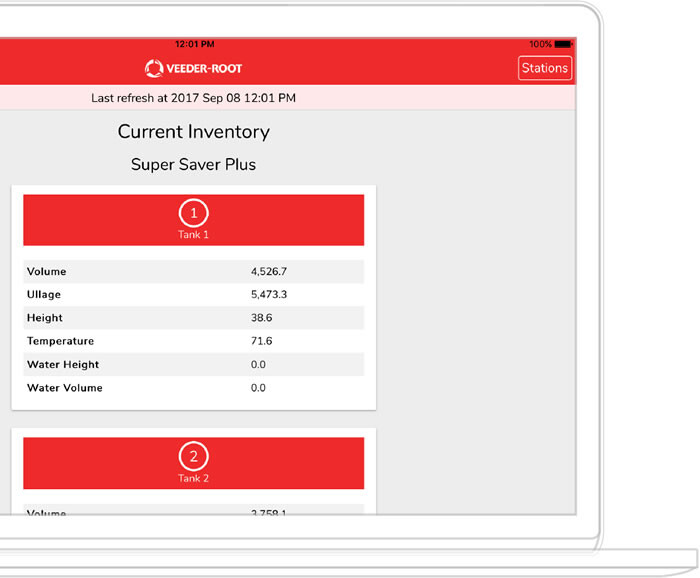The height and width of the screenshot is (578, 700).
Task: Select Tank 1 'Volume' row label
Action: click(46, 271)
